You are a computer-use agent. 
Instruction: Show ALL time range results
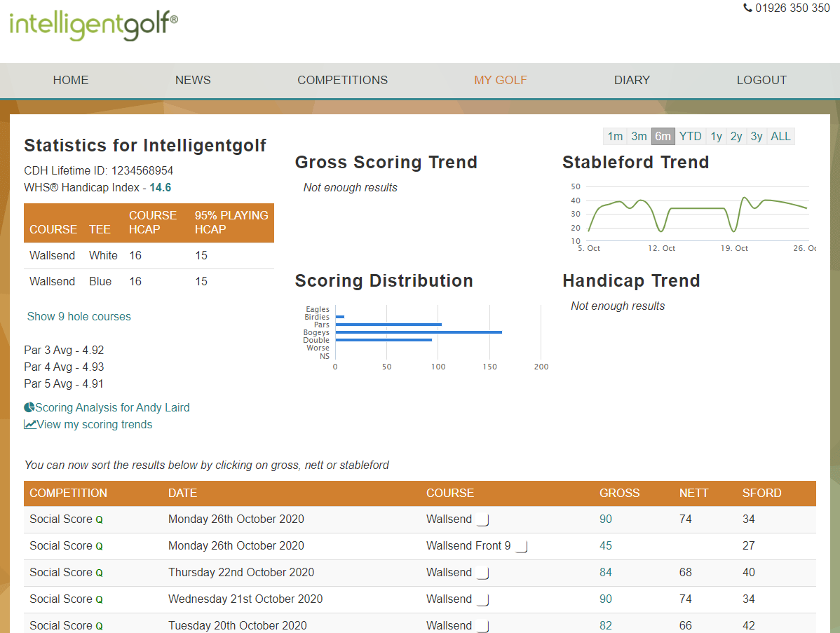pyautogui.click(x=780, y=137)
